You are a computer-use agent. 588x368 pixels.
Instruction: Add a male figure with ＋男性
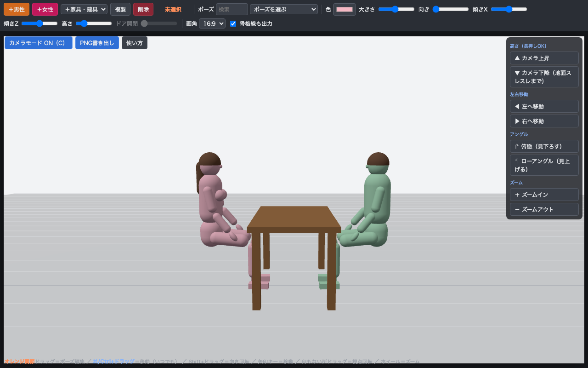(17, 9)
